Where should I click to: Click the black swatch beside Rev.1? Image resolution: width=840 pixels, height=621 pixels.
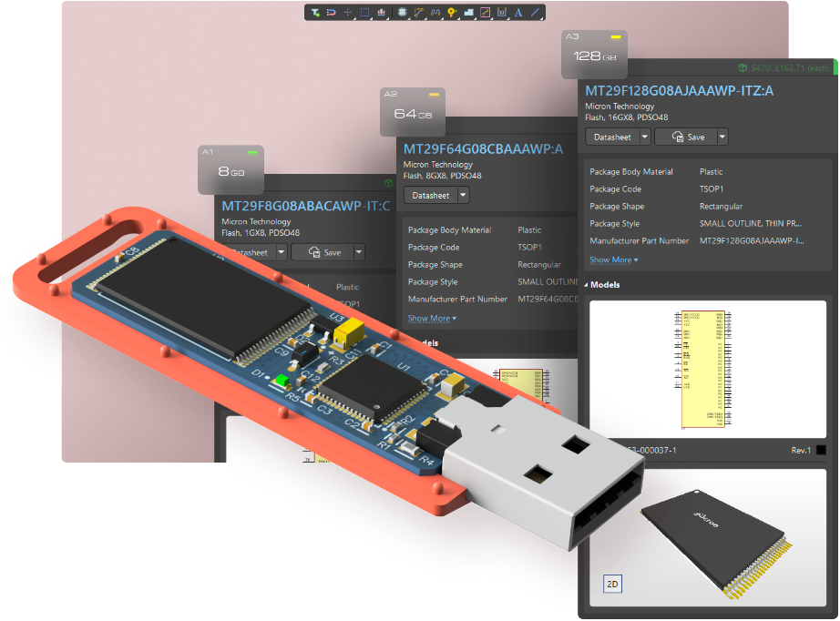pyautogui.click(x=821, y=450)
